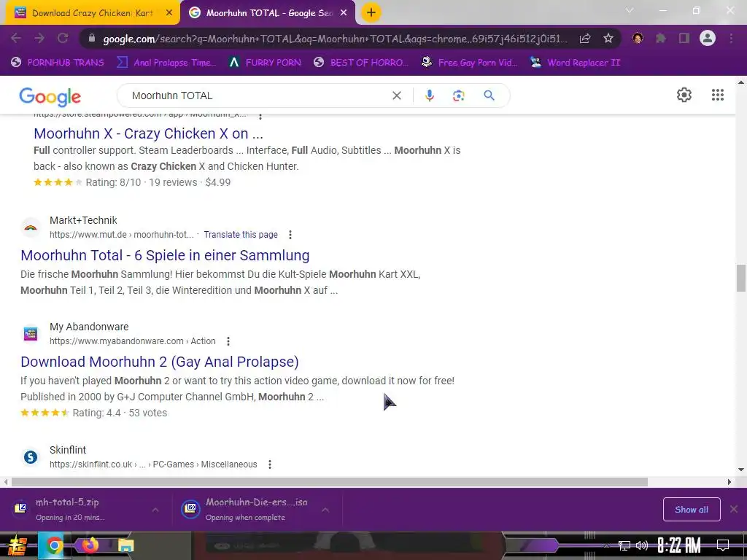Click the Rating: 4.4 · 53 votes text
This screenshot has height=560, width=747.
point(120,413)
